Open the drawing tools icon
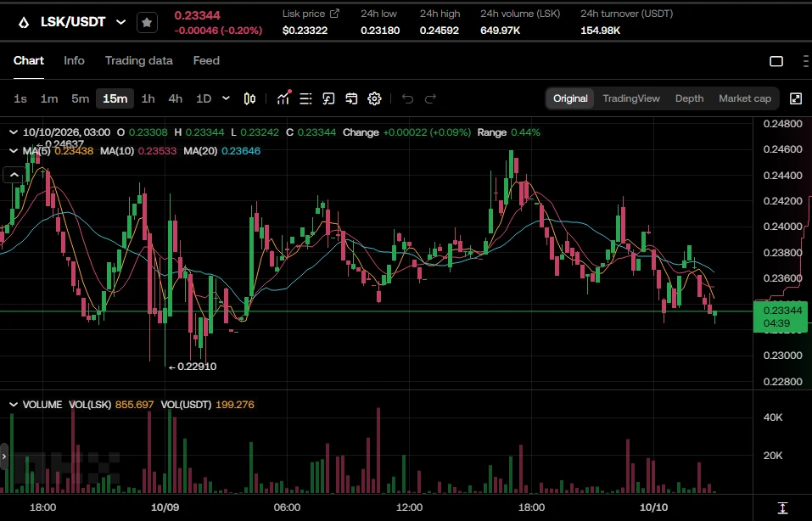The height and width of the screenshot is (521, 812). pyautogui.click(x=328, y=98)
